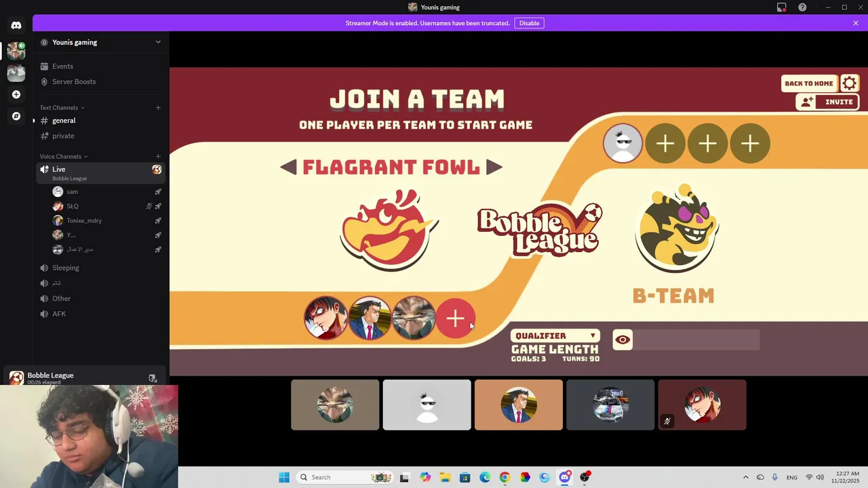
Task: Dismiss the Streamer Mode banner
Action: click(x=856, y=23)
